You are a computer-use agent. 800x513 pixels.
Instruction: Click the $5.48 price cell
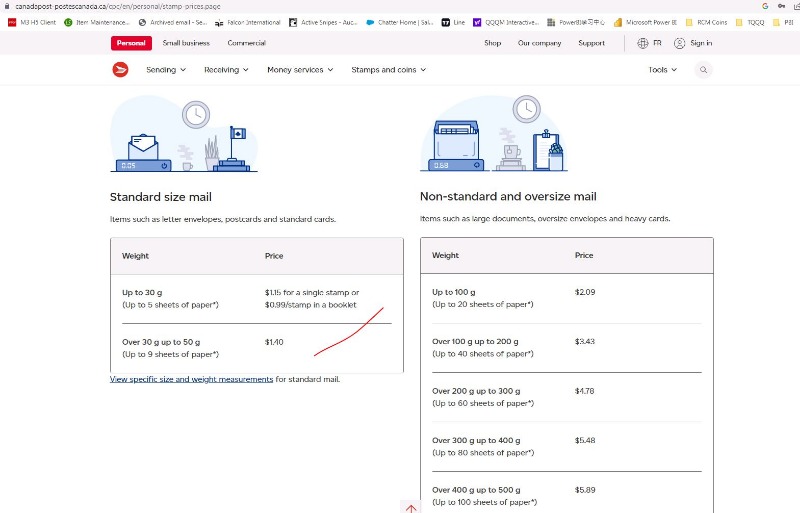click(585, 441)
